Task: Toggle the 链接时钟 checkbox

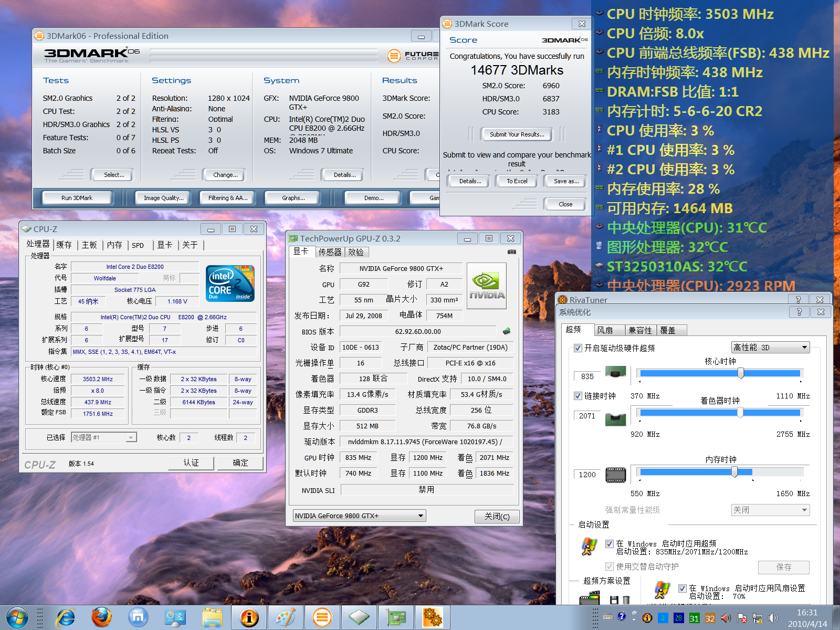Action: coord(578,396)
